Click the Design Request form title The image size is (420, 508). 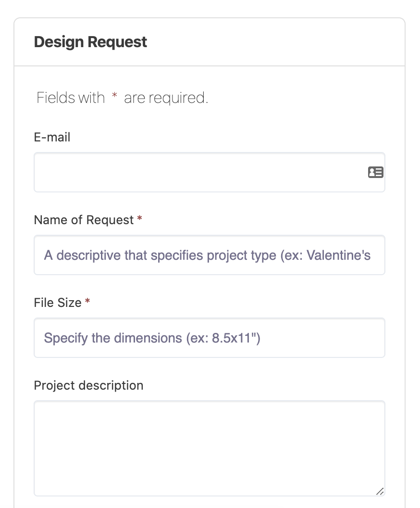click(x=90, y=42)
